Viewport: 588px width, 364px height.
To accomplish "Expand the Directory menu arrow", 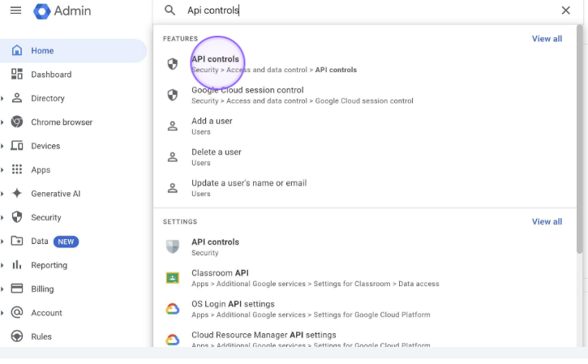I will (x=2, y=98).
